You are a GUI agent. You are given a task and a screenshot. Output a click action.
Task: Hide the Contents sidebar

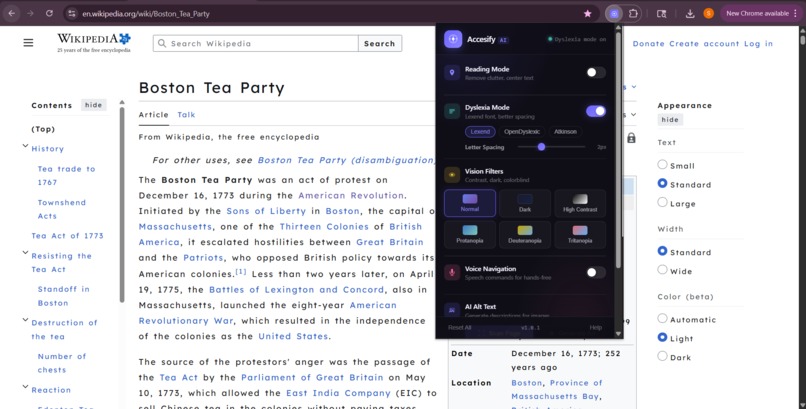(94, 105)
